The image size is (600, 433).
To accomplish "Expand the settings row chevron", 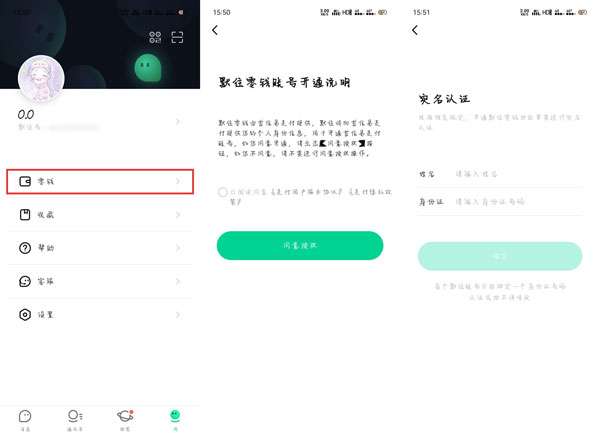I will click(x=178, y=315).
